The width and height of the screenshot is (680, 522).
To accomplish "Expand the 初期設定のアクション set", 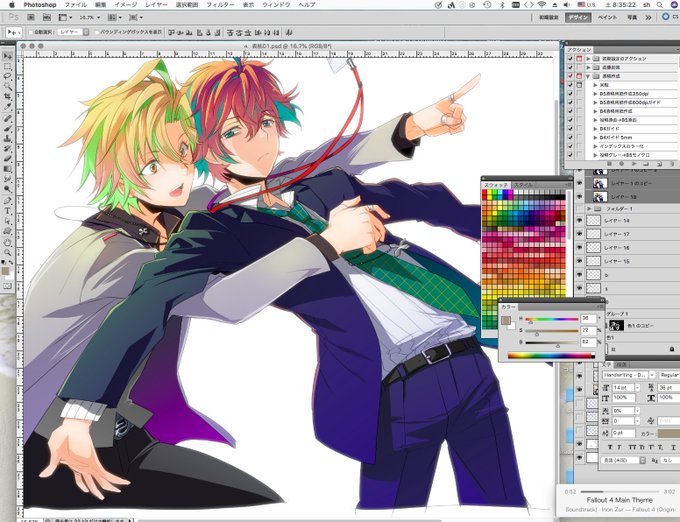I will [588, 59].
